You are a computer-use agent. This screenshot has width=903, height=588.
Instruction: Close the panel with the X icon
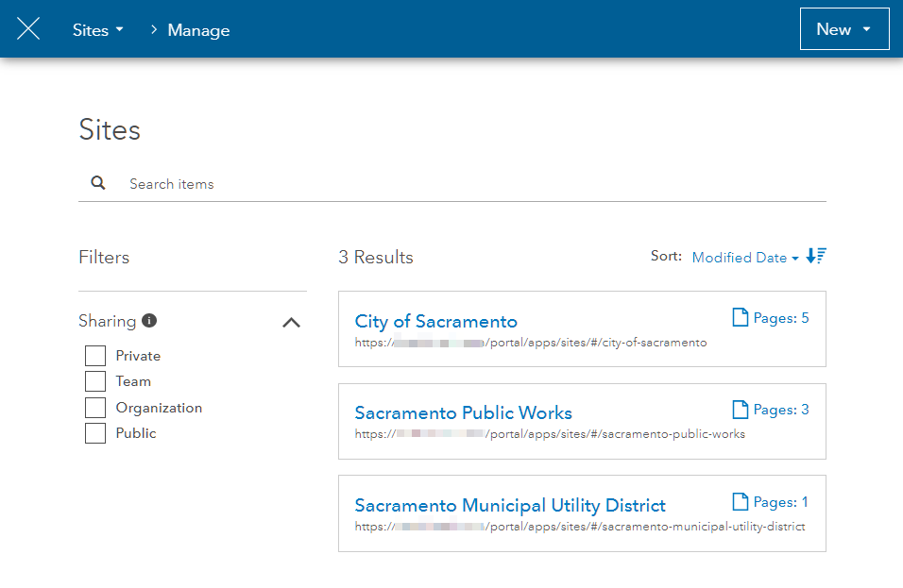[28, 28]
